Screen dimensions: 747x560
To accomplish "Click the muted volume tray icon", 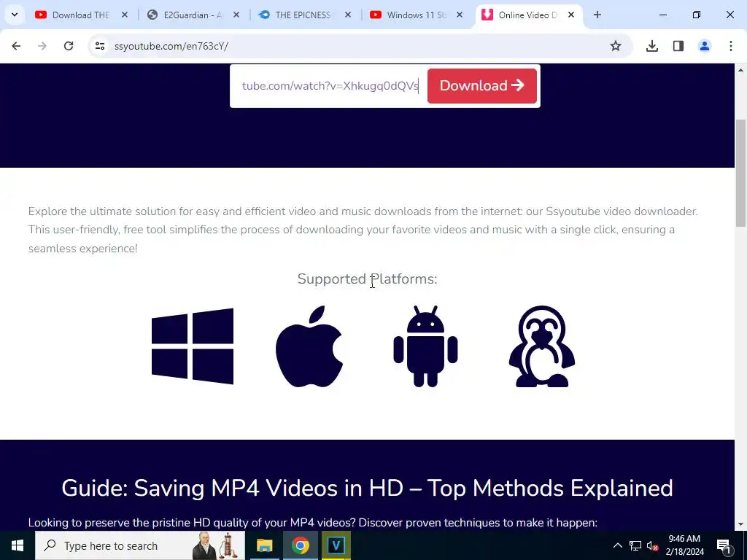I will (653, 545).
